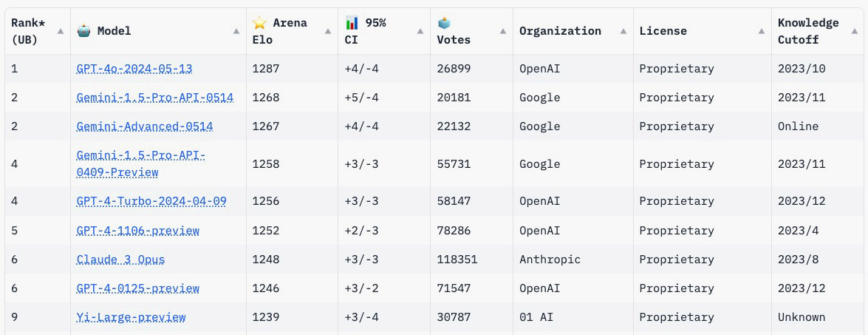Image resolution: width=868 pixels, height=335 pixels.
Task: Click the 95% CI sort arrow
Action: coord(420,31)
